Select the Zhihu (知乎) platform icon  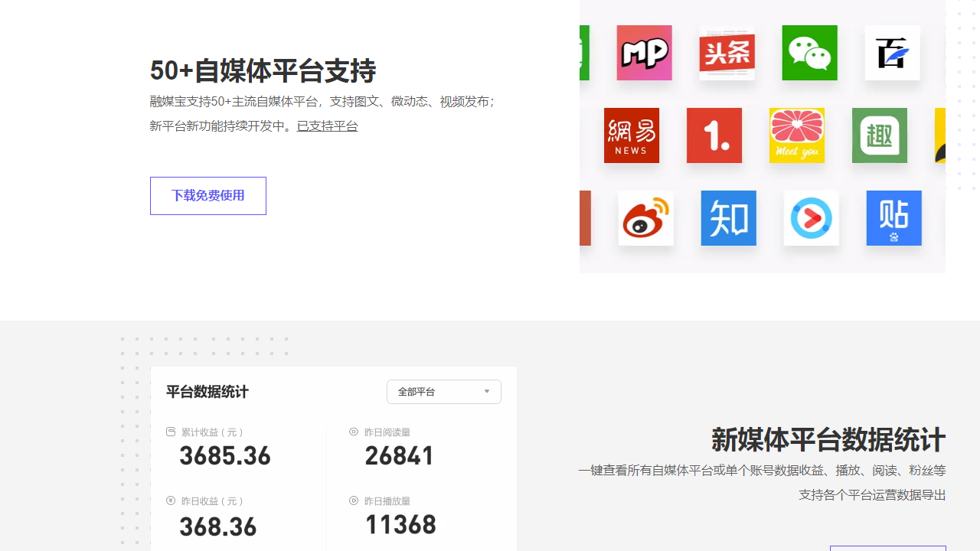(x=728, y=218)
